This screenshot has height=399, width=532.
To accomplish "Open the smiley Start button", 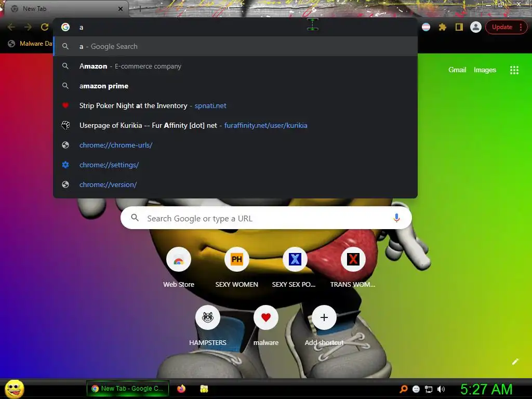I will 15,389.
